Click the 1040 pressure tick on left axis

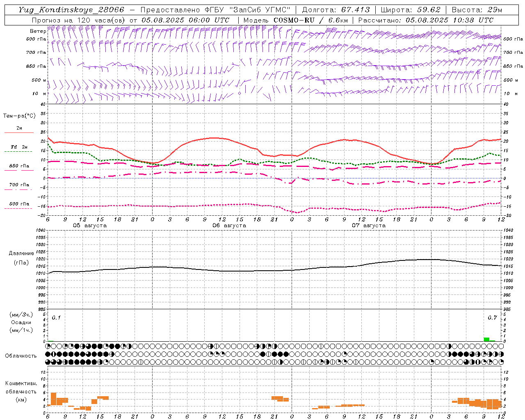pyautogui.click(x=41, y=231)
